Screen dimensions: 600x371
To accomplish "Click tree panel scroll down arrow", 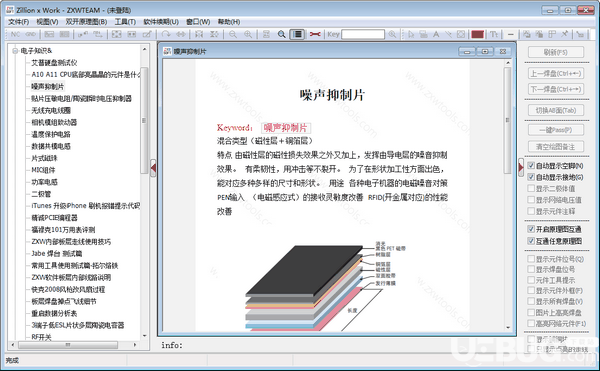I will (144, 336).
